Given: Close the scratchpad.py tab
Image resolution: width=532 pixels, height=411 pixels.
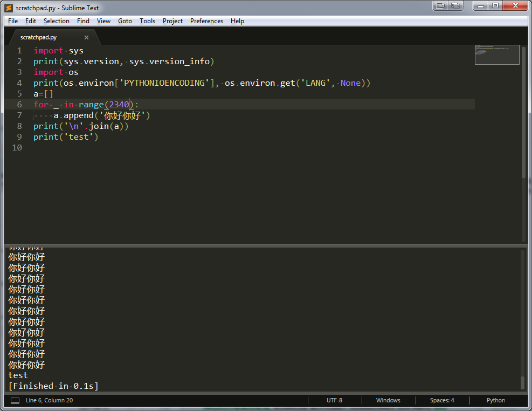Looking at the screenshot, I should pos(87,37).
